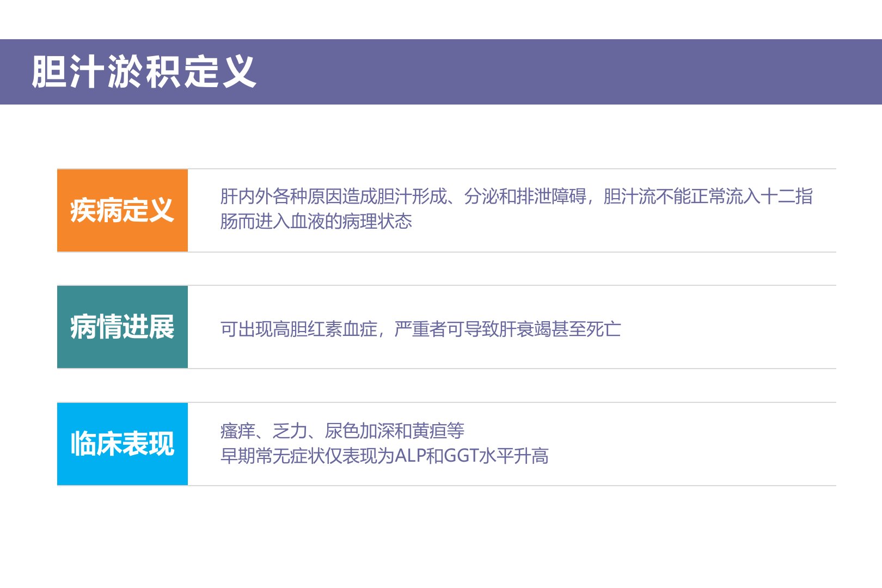Click the word "瘙痒" in symptoms line

238,431
